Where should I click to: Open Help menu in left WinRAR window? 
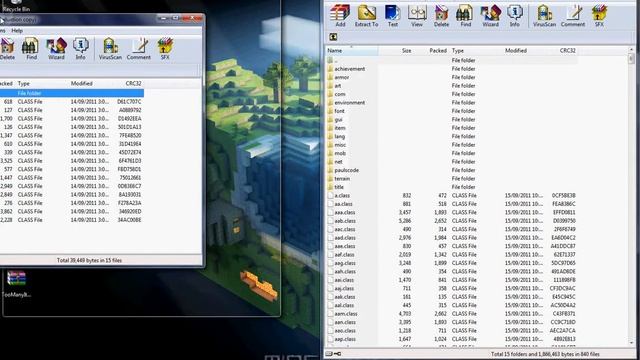(17, 31)
